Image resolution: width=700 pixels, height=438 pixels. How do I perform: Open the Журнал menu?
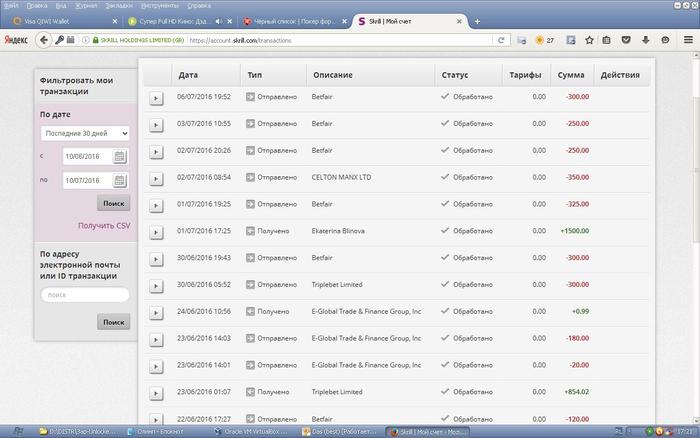[x=86, y=5]
